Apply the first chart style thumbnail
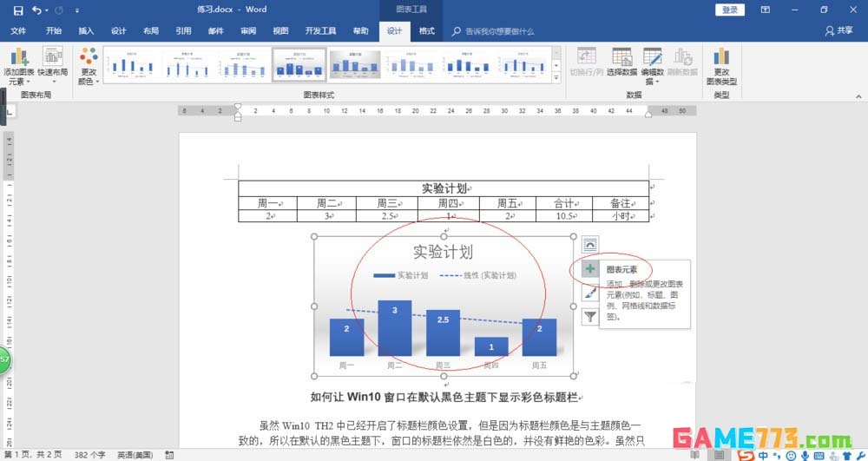 point(132,65)
